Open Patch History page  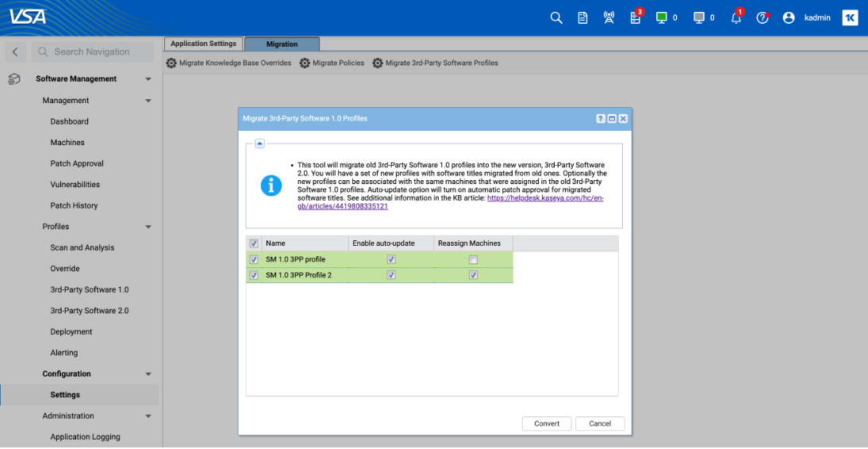(74, 205)
